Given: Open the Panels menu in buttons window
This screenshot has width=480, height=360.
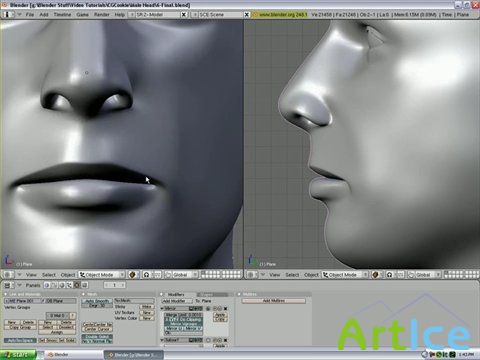Looking at the screenshot, I should 33,285.
